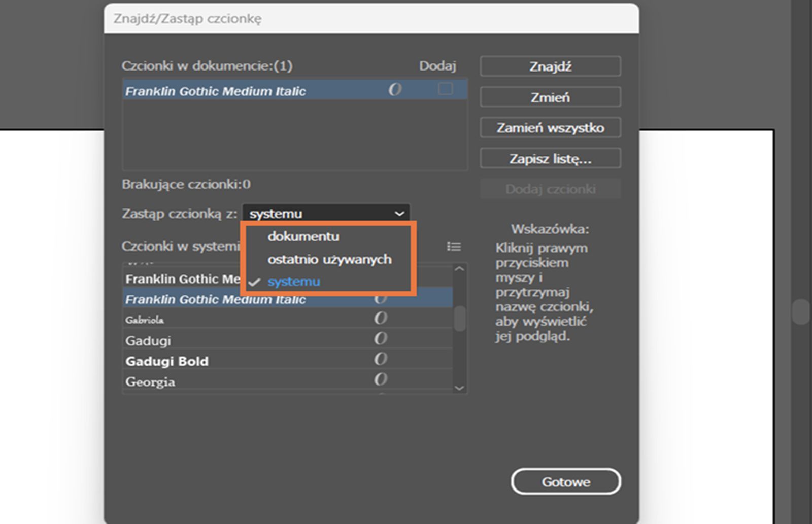The width and height of the screenshot is (812, 524).
Task: Open Zapisz listę... dialog
Action: point(550,158)
